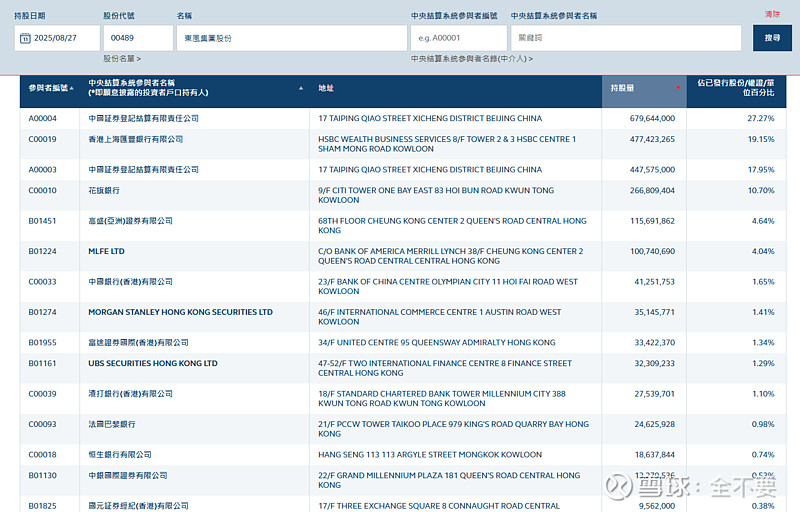Click the shareholding value 679,644,000

point(652,118)
